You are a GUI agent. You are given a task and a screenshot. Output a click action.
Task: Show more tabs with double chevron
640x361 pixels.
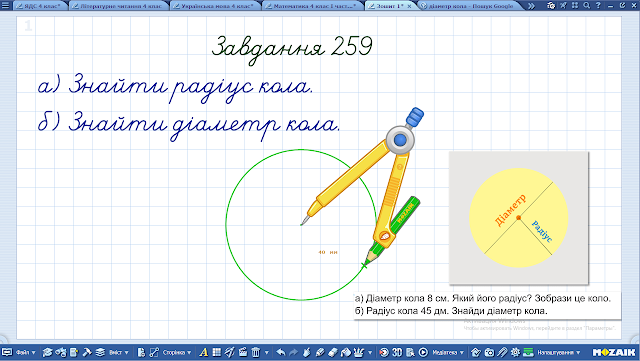[x=531, y=6]
